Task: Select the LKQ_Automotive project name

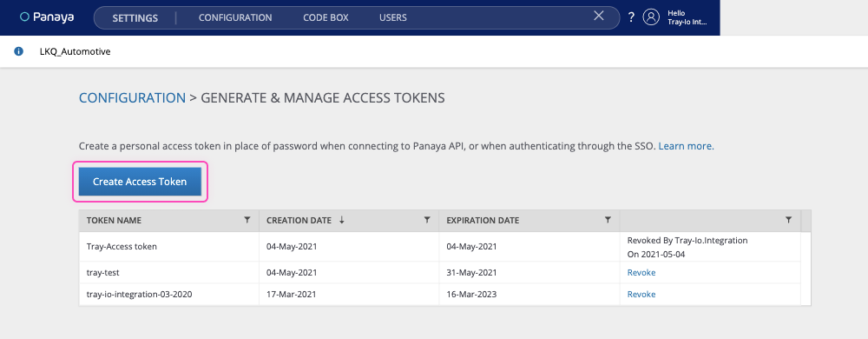Action: pos(76,51)
